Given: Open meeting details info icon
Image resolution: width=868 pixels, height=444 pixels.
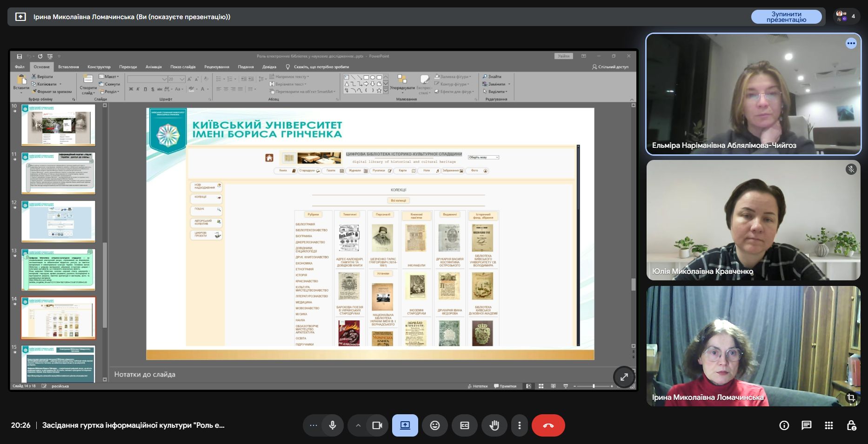Looking at the screenshot, I should click(784, 425).
